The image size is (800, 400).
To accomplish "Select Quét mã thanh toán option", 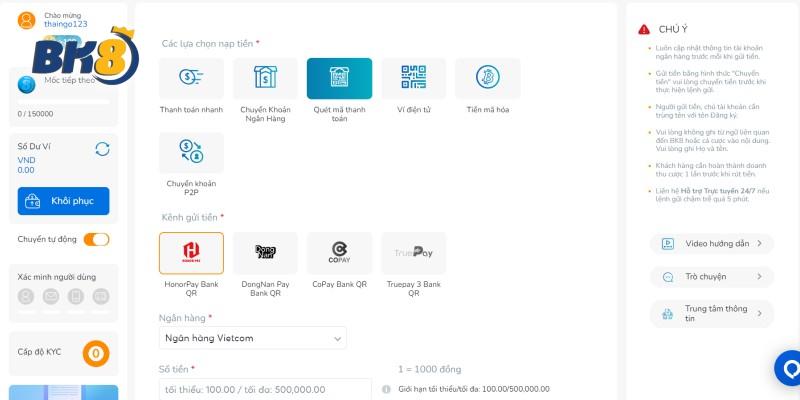I will pyautogui.click(x=339, y=78).
